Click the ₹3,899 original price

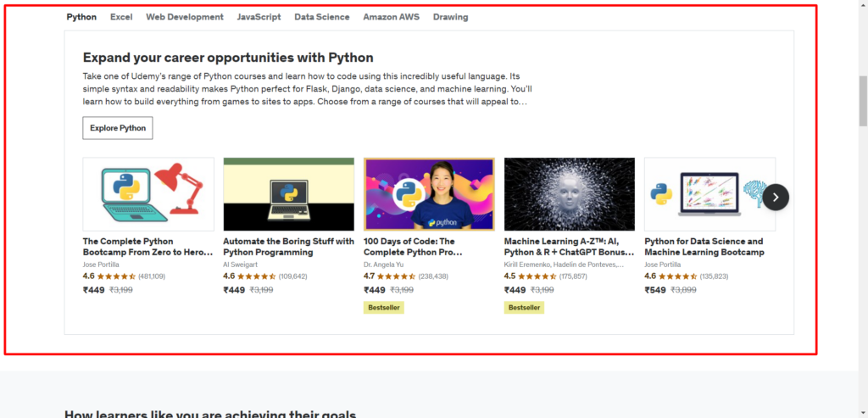tap(684, 290)
